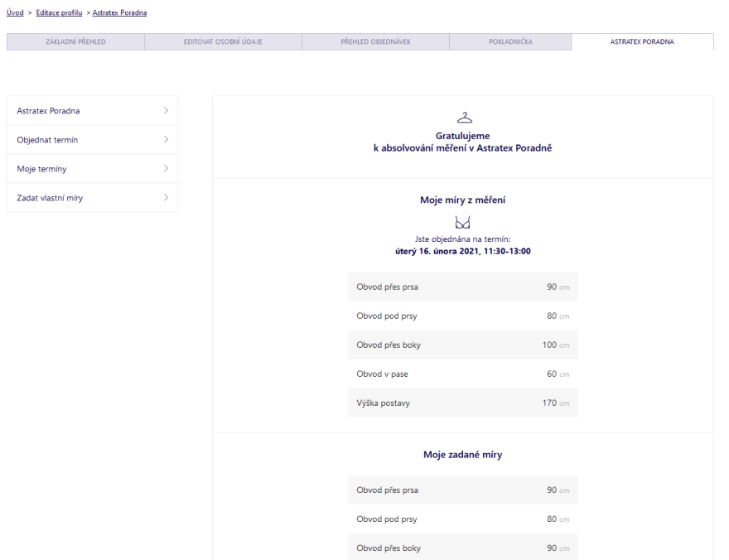Click the 'Moje zadané míry' heading

462,455
